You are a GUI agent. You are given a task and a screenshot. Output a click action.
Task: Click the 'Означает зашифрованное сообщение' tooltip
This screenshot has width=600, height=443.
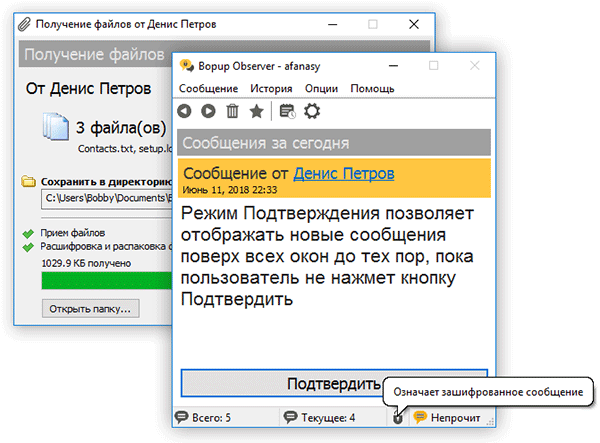[488, 392]
